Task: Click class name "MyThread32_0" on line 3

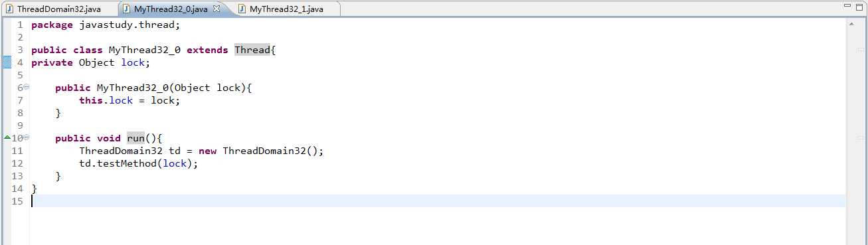Action: [145, 50]
